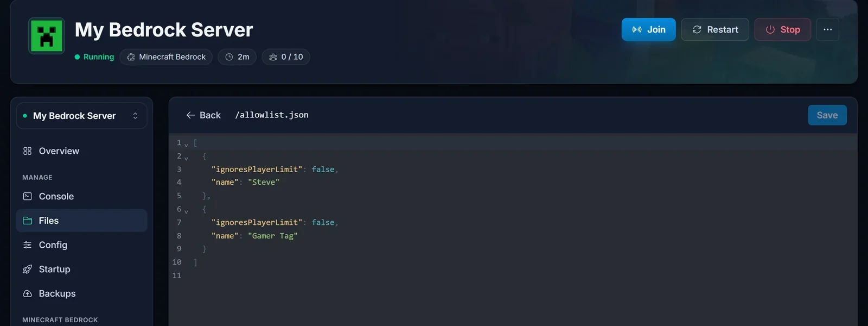868x326 pixels.
Task: Open Startup in the sidebar
Action: tap(81, 269)
